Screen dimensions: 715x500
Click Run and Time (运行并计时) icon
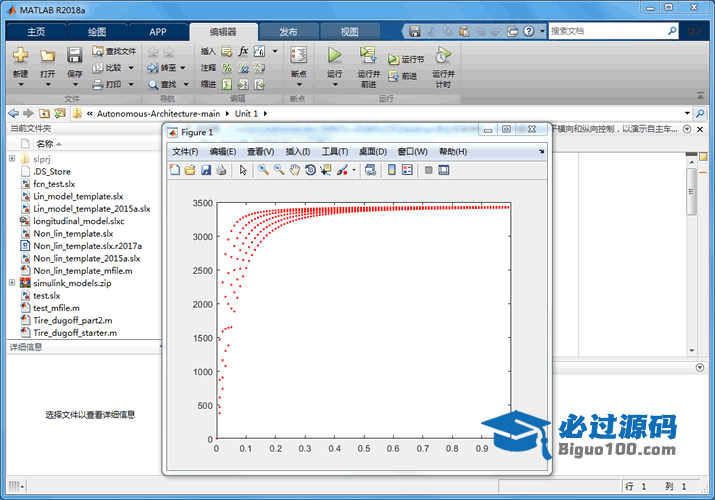(x=443, y=56)
